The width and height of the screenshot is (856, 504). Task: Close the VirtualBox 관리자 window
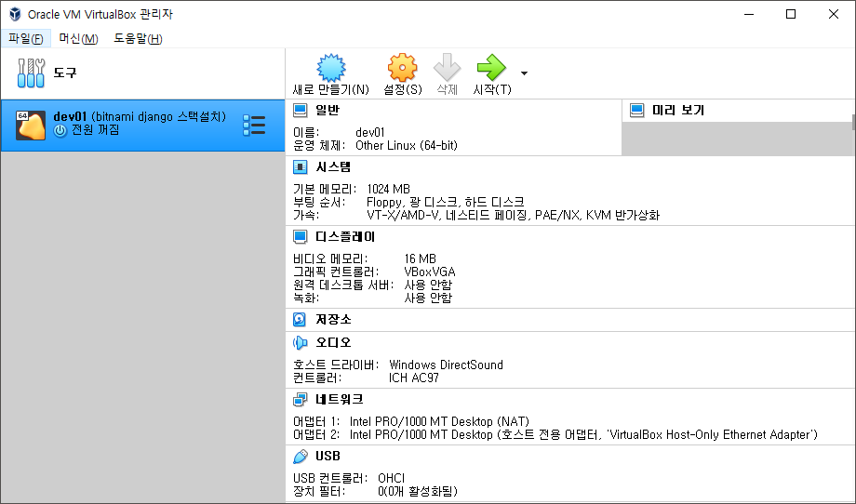point(833,14)
